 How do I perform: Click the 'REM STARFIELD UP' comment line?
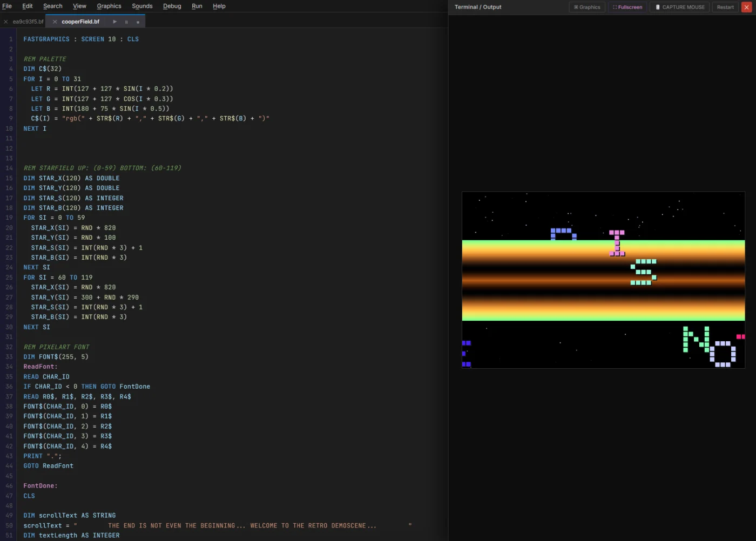(x=102, y=168)
